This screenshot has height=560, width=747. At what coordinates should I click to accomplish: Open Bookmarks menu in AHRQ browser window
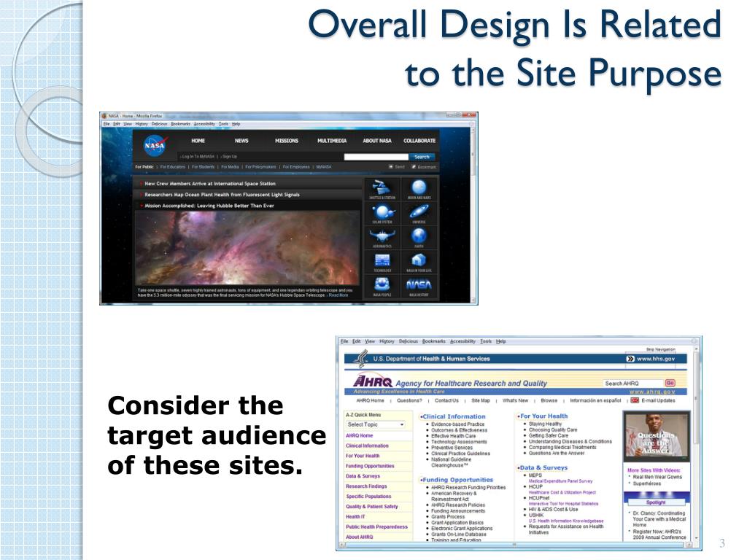434,341
